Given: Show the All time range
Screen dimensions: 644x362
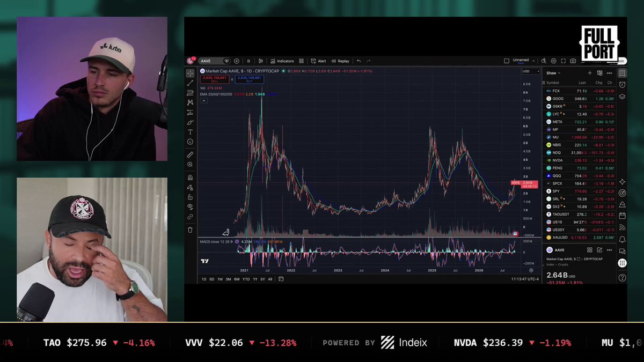Looking at the screenshot, I should pyautogui.click(x=270, y=279).
